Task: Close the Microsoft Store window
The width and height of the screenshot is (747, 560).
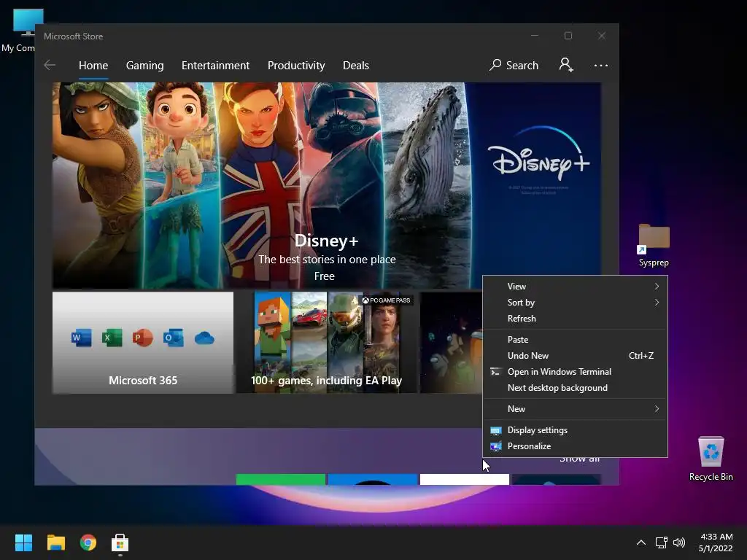Action: (x=602, y=36)
